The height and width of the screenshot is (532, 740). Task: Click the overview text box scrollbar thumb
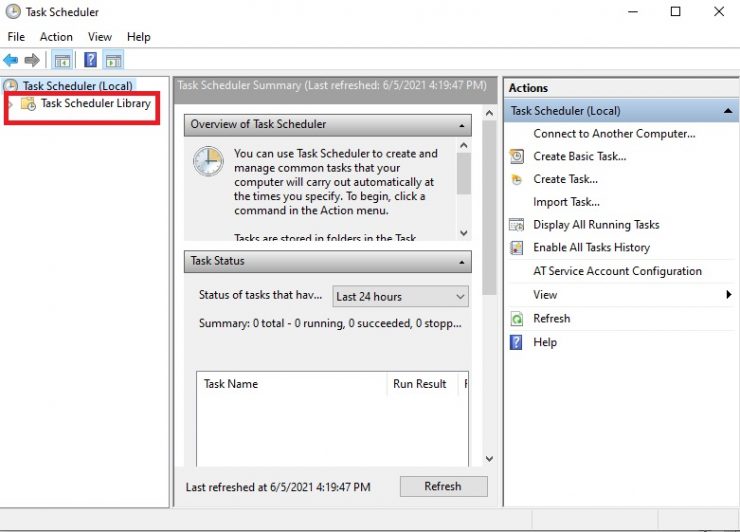point(464,173)
